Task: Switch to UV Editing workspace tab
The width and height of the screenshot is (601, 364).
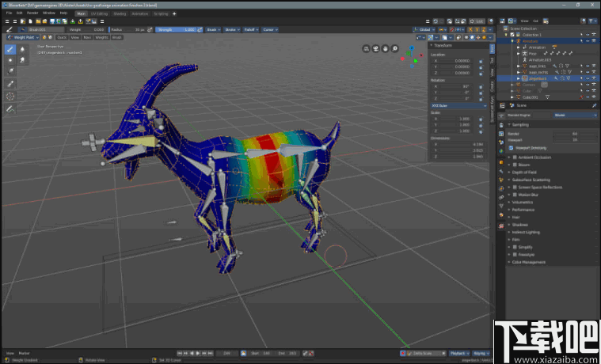Action: 99,13
